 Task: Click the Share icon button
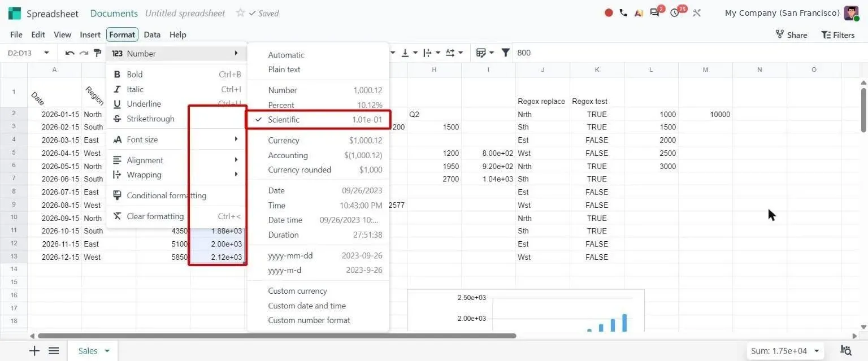tap(791, 35)
